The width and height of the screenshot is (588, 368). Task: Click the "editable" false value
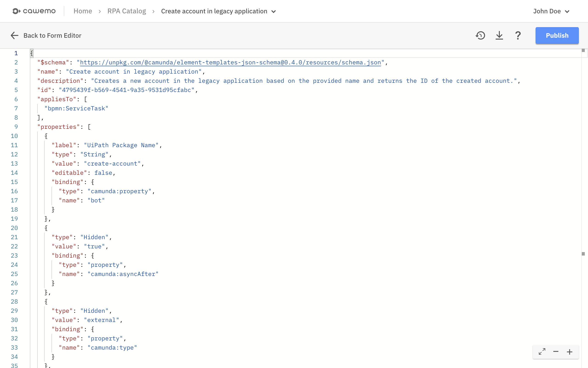103,173
